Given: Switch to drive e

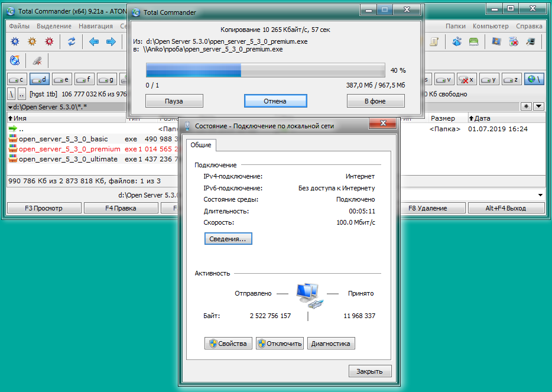Looking at the screenshot, I should (62, 79).
